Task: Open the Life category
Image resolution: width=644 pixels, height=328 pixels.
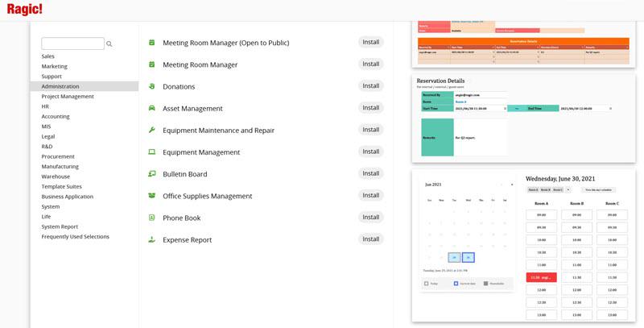Action: coord(46,217)
